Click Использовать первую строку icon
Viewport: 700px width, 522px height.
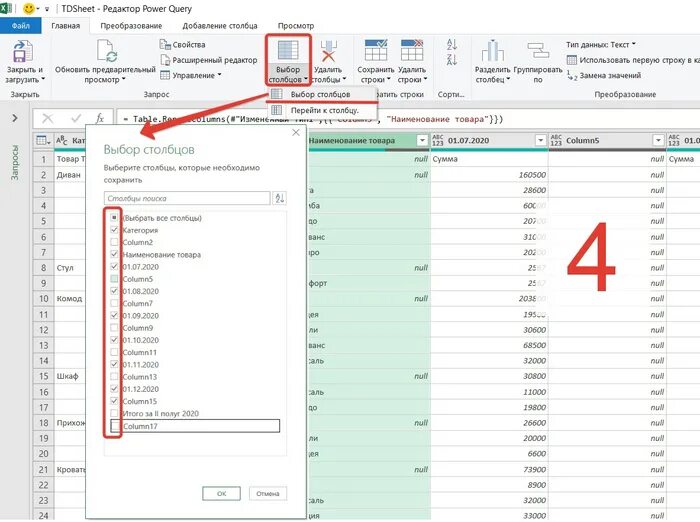click(571, 60)
